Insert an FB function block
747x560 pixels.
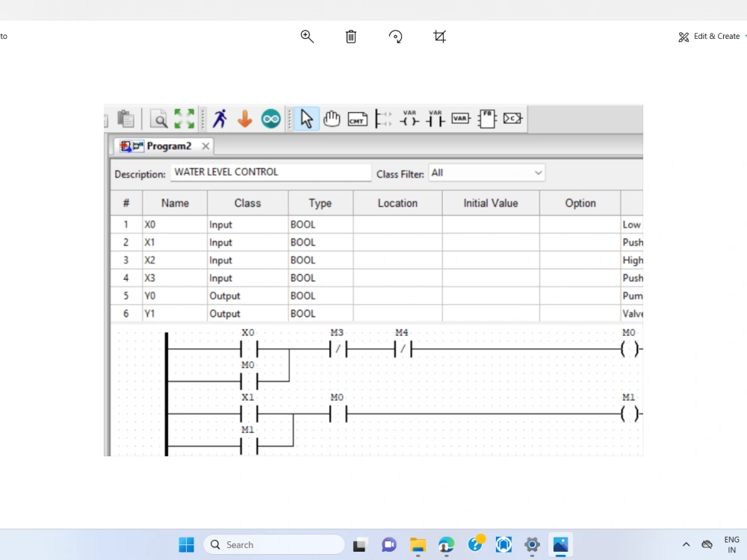[486, 118]
